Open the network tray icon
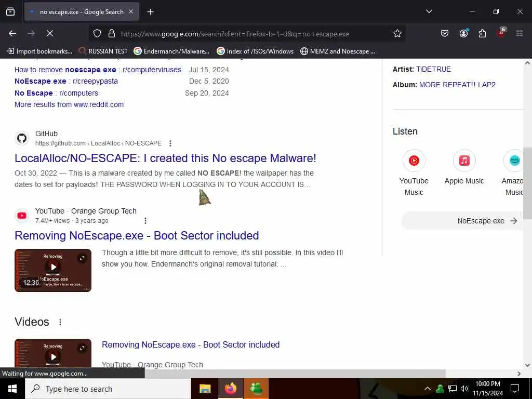The height and width of the screenshot is (399, 532). pyautogui.click(x=453, y=389)
